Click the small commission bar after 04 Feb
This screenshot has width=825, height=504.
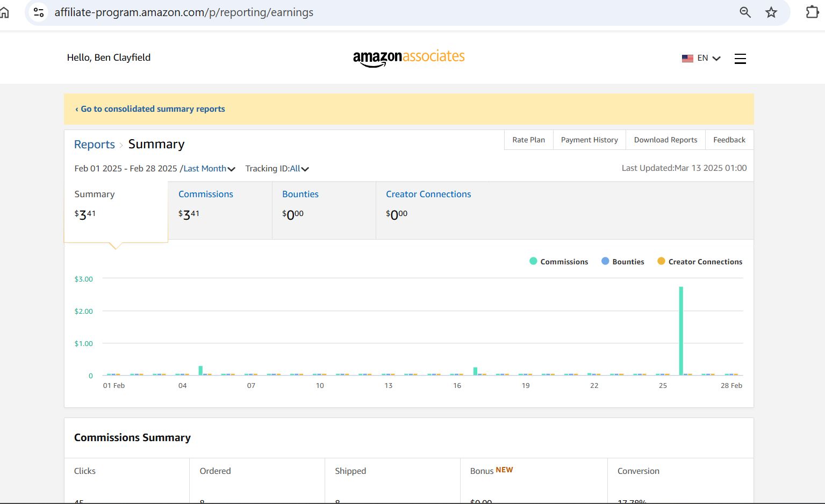[200, 370]
